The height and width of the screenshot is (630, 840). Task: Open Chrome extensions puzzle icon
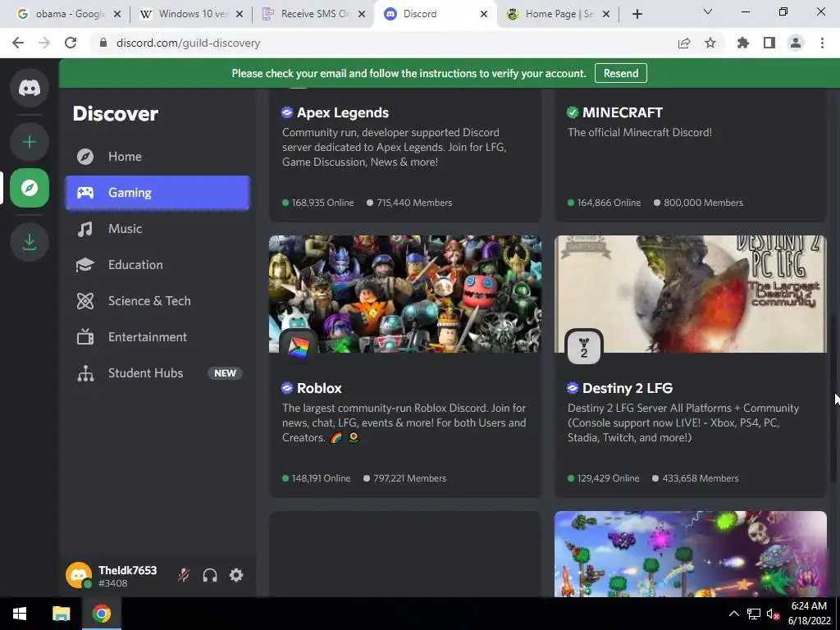743,43
